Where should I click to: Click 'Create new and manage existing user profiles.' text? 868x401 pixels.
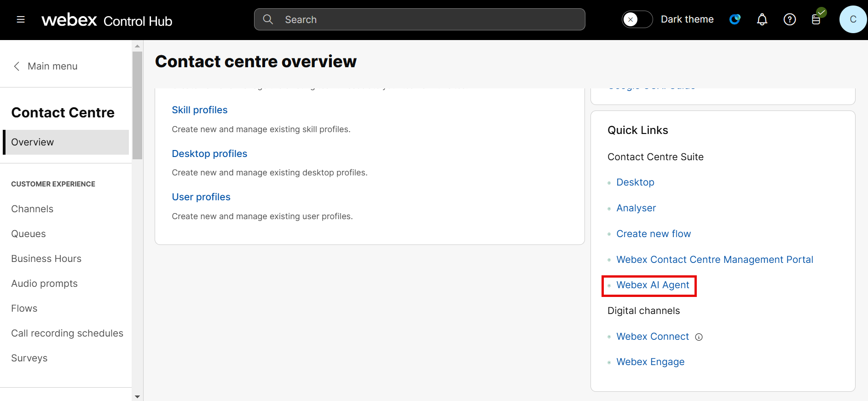coord(262,216)
